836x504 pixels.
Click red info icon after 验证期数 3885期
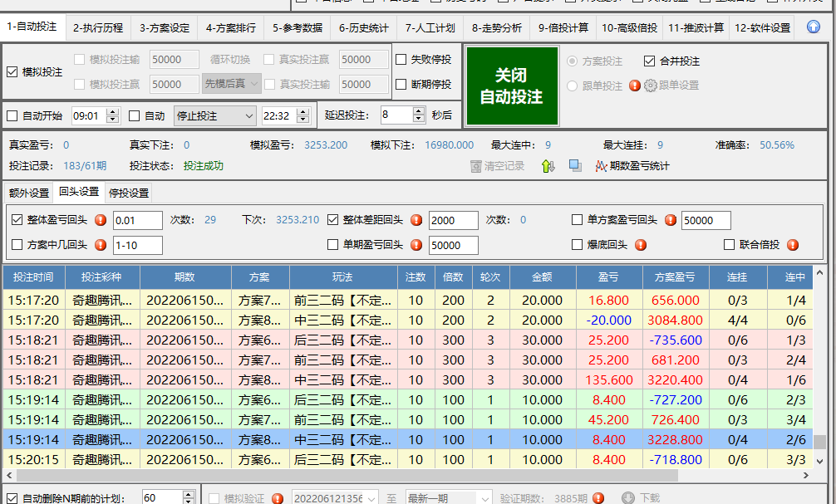pos(598,498)
